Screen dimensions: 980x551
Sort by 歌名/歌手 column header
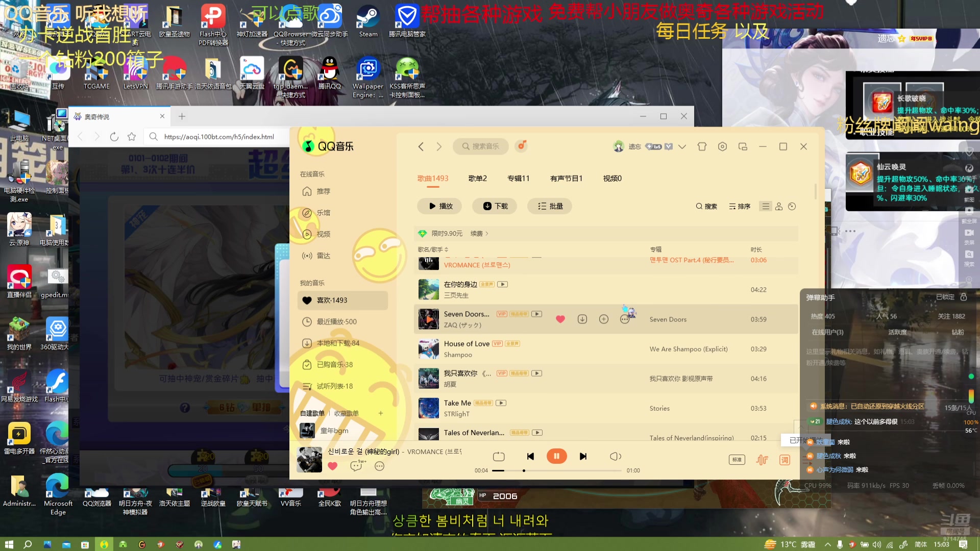(433, 249)
